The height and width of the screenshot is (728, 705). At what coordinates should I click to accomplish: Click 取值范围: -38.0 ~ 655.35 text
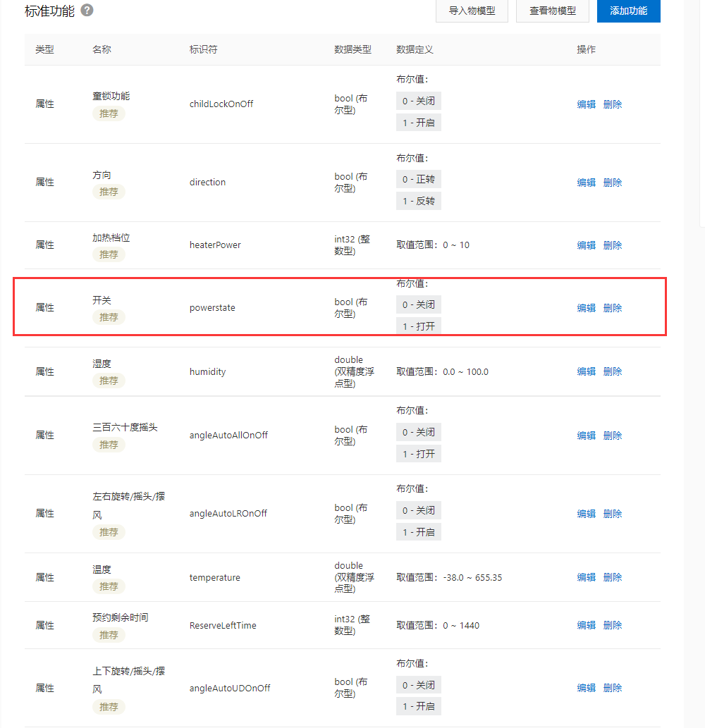449,578
